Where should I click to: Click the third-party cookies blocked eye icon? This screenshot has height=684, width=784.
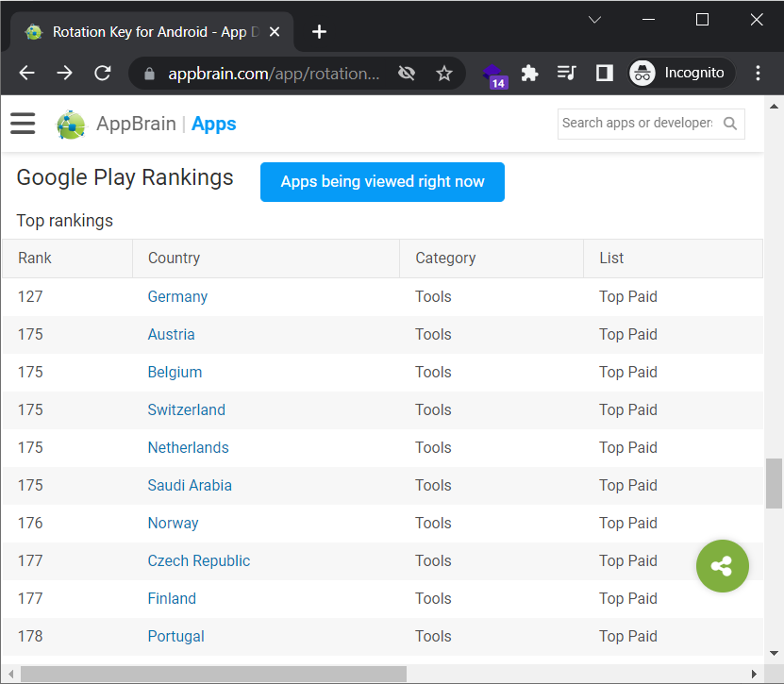coord(407,74)
